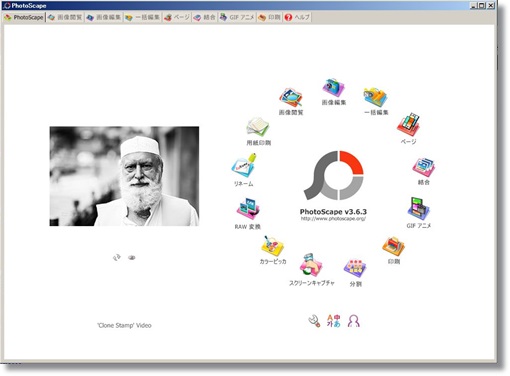Open the language selection icon
This screenshot has height=376, width=510.
click(x=333, y=321)
